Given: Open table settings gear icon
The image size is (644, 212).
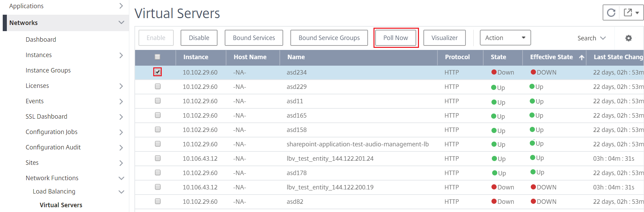Looking at the screenshot, I should coord(629,38).
